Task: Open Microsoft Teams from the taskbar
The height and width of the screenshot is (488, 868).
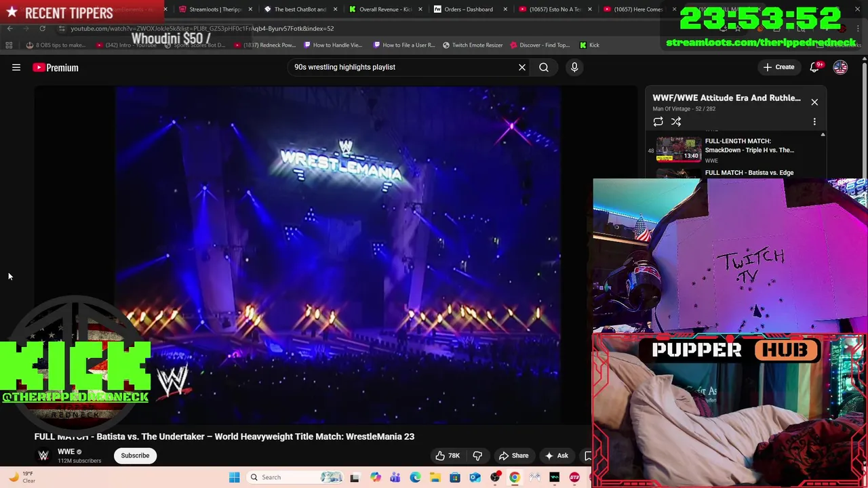Action: [x=395, y=477]
